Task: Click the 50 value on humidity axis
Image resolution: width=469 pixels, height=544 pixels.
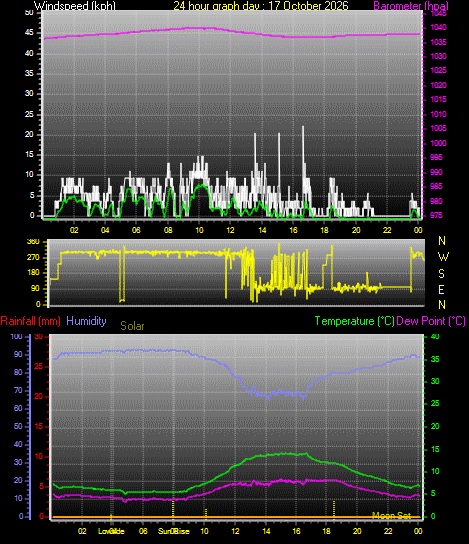Action: [18, 426]
